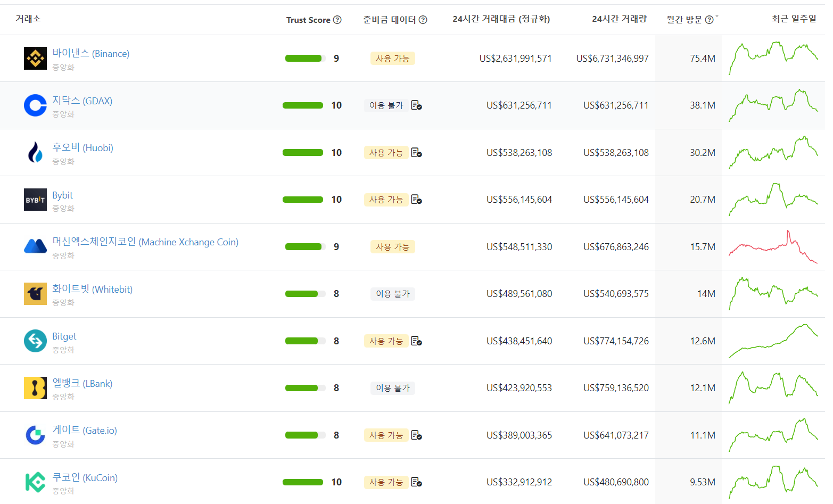Viewport: 833px width, 504px height.
Task: Click GDAX monthly visits 38.1M
Action: [x=703, y=105]
